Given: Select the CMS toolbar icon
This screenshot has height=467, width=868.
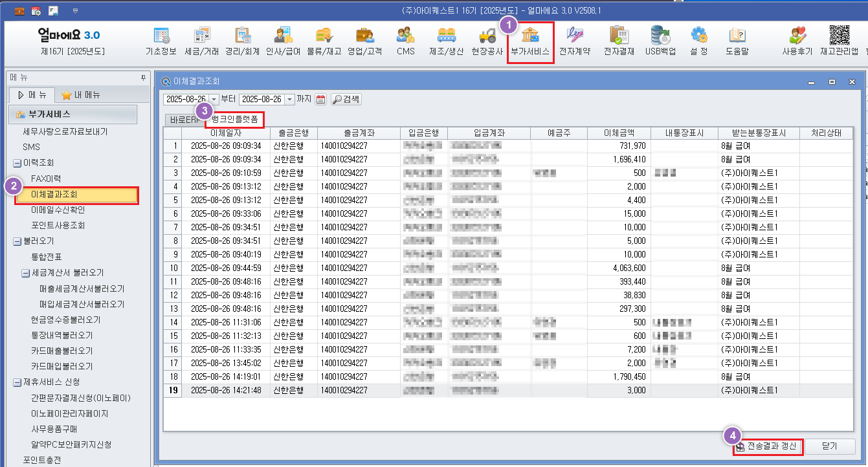Looking at the screenshot, I should [x=406, y=40].
